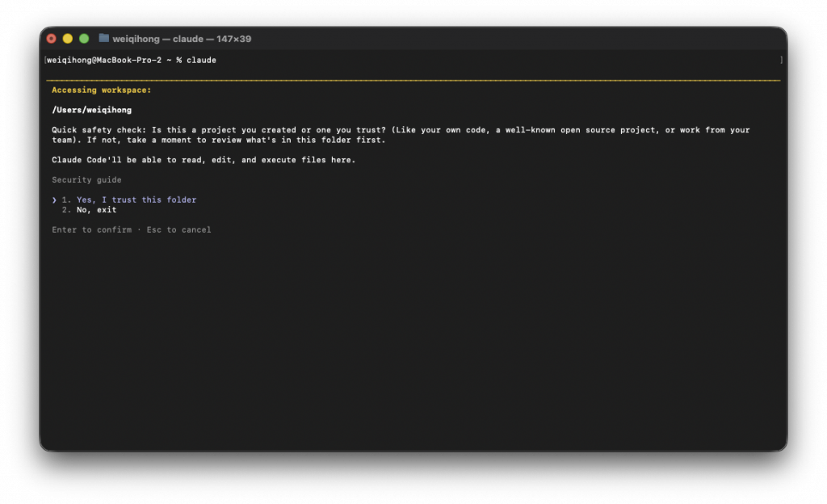This screenshot has height=504, width=827.
Task: Click the "Quick safety check" paragraph
Action: pyautogui.click(x=401, y=135)
